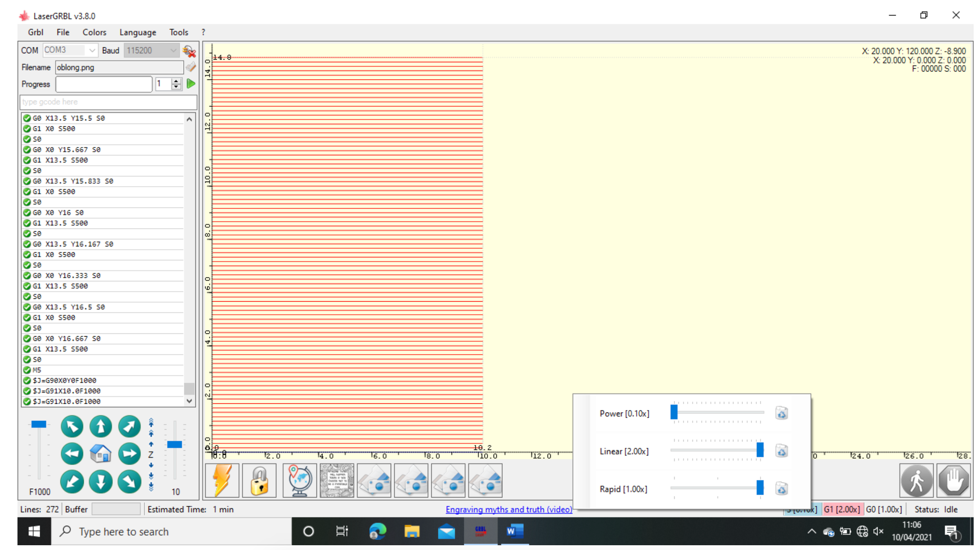Open the Baud rate dropdown
This screenshot has height=550, width=980.
174,50
